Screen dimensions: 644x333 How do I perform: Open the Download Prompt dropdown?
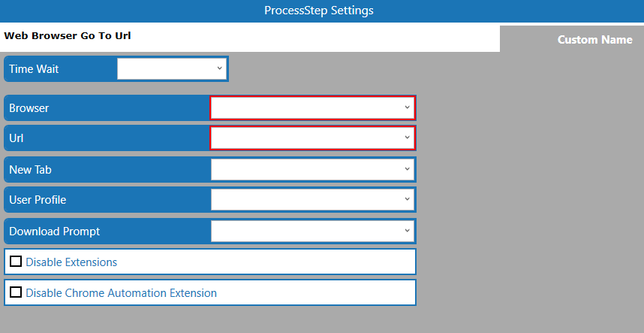click(312, 231)
